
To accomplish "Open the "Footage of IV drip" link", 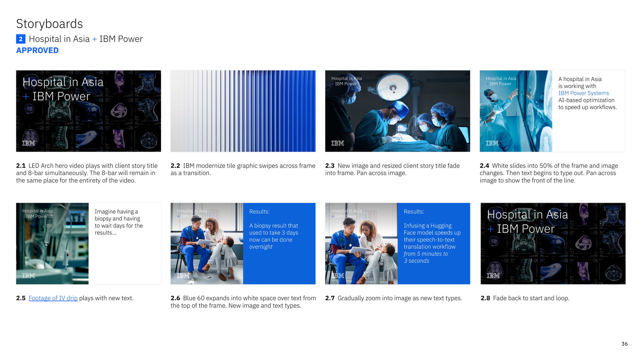I will click(53, 298).
